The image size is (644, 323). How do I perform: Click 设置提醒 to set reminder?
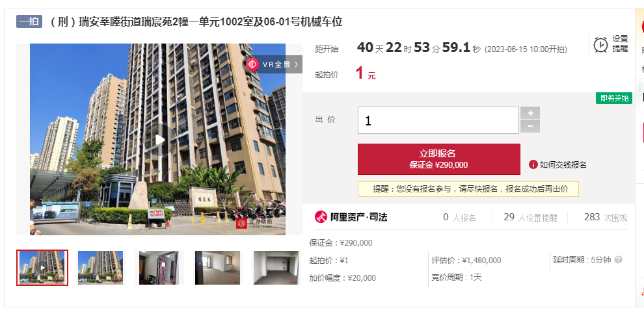pyautogui.click(x=620, y=44)
